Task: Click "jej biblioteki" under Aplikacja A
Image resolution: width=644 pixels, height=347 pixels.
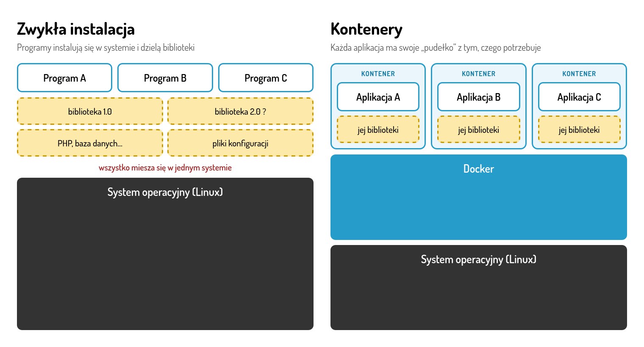Action: coord(378,129)
